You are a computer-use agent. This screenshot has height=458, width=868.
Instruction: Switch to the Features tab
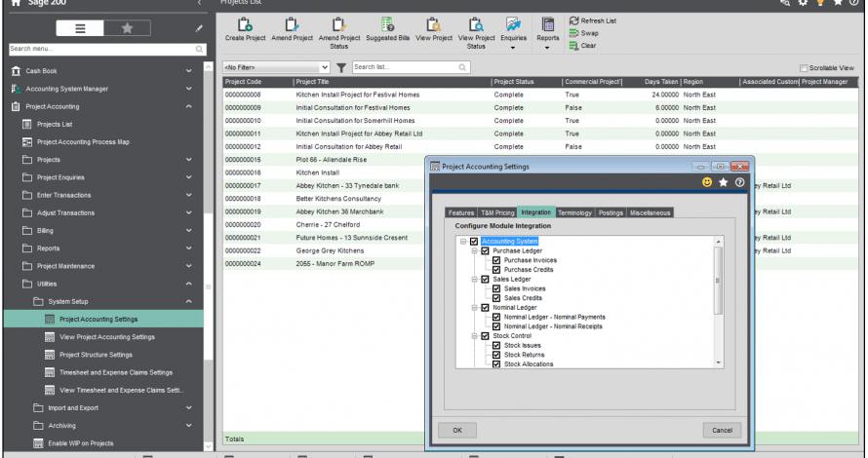pyautogui.click(x=461, y=213)
